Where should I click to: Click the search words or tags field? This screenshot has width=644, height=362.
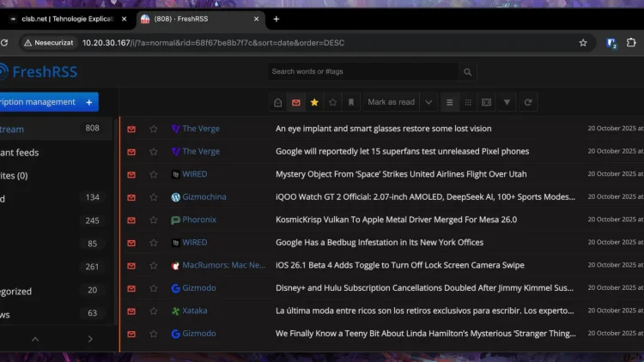[x=361, y=72]
